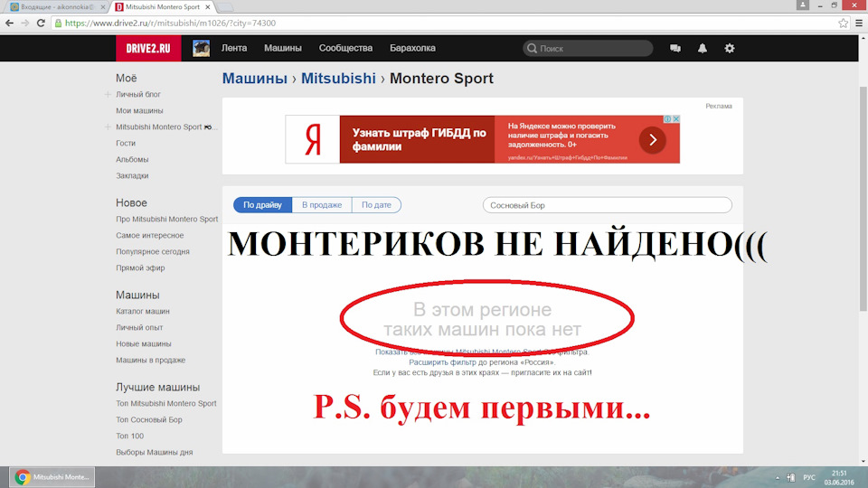
Task: Click the РУС language indicator in tray
Action: 808,477
